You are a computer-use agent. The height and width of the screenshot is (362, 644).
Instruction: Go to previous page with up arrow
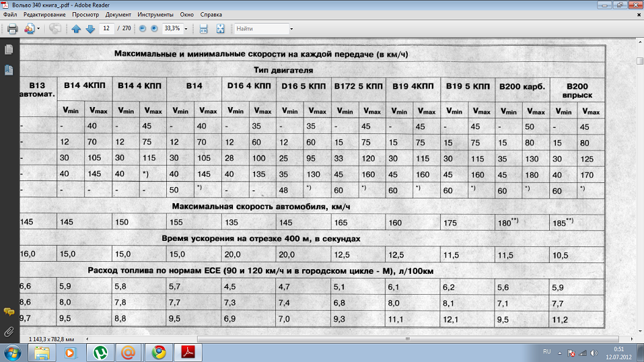pos(76,29)
